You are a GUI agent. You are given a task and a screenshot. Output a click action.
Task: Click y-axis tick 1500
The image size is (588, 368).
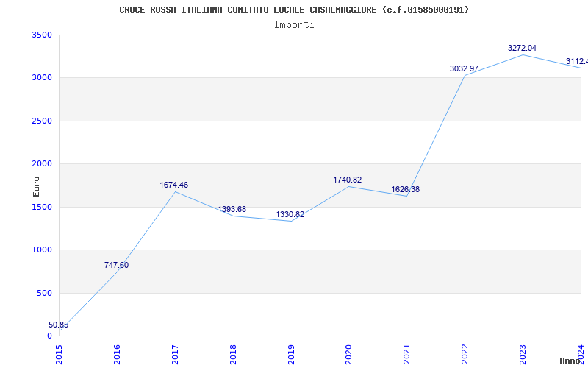(x=42, y=207)
